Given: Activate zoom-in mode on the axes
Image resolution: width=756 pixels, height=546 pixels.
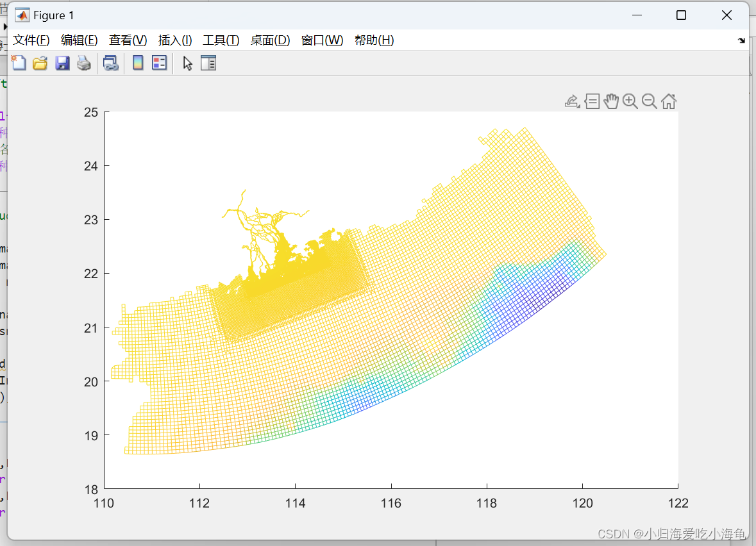Looking at the screenshot, I should pos(630,101).
